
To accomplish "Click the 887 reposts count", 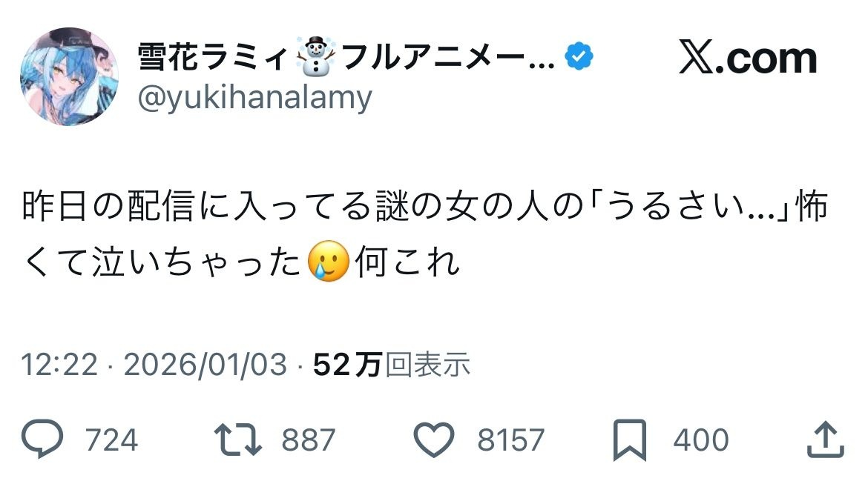I will point(309,441).
